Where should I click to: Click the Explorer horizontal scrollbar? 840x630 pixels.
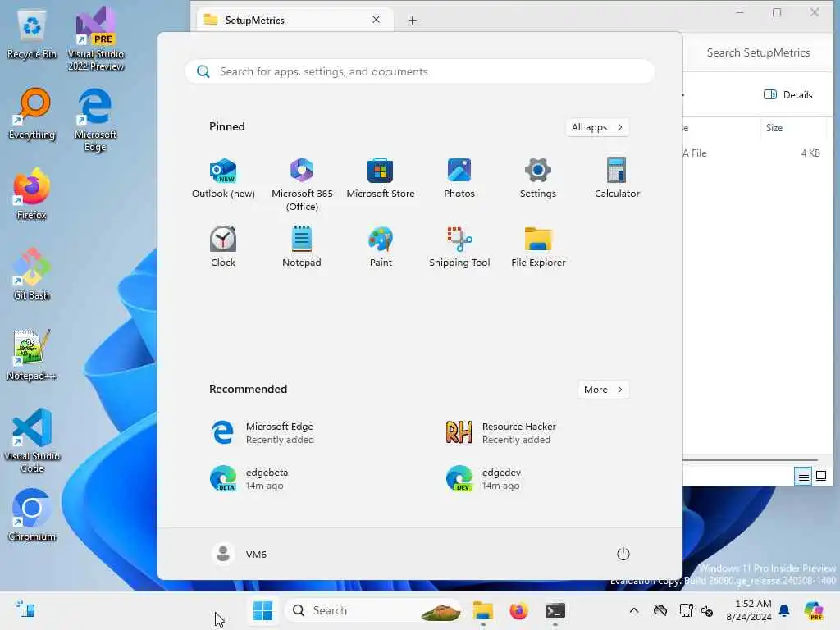(750, 459)
